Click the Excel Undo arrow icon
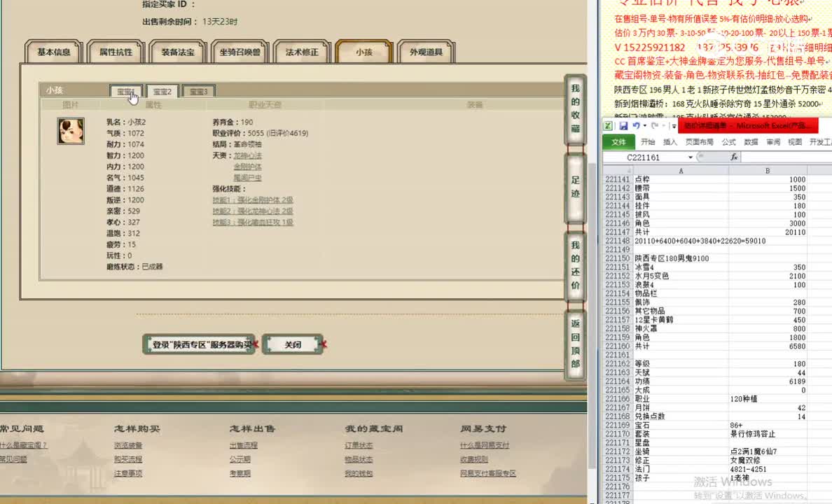This screenshot has width=832, height=504. pyautogui.click(x=636, y=126)
